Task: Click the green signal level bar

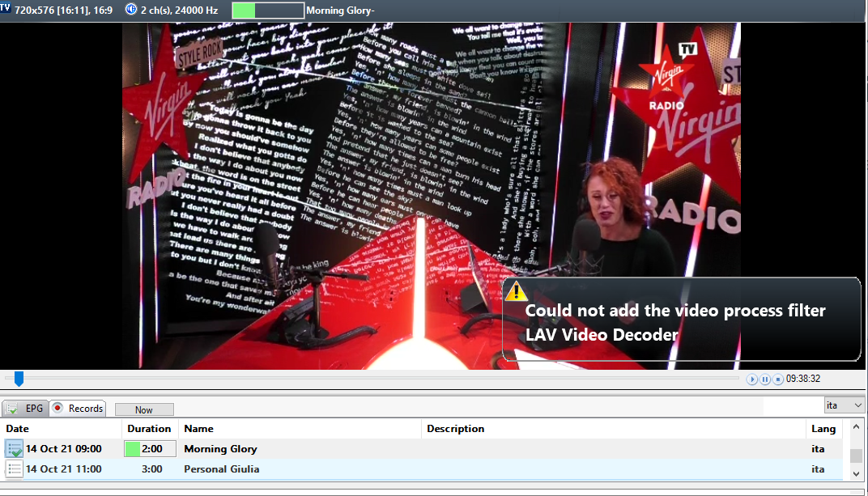Action: [x=268, y=11]
